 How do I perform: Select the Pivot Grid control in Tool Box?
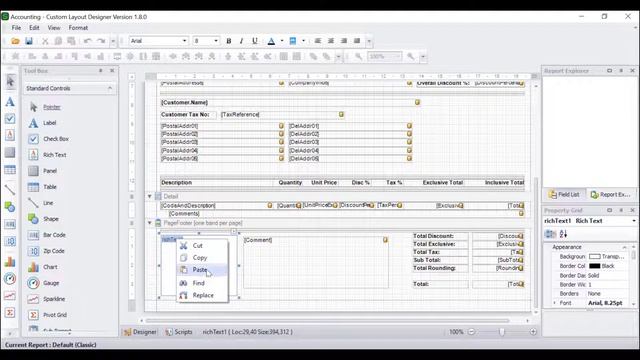(55, 315)
